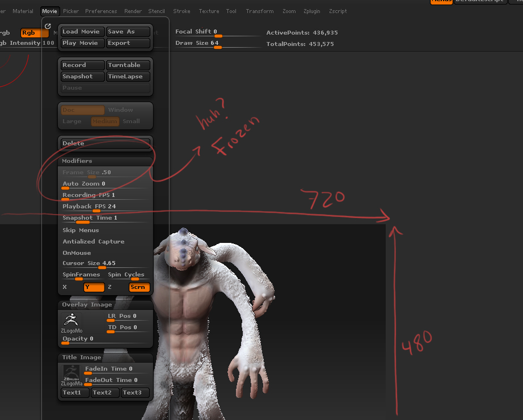The height and width of the screenshot is (420, 523).
Task: Click the overlay Opacity slider
Action: tap(106, 339)
